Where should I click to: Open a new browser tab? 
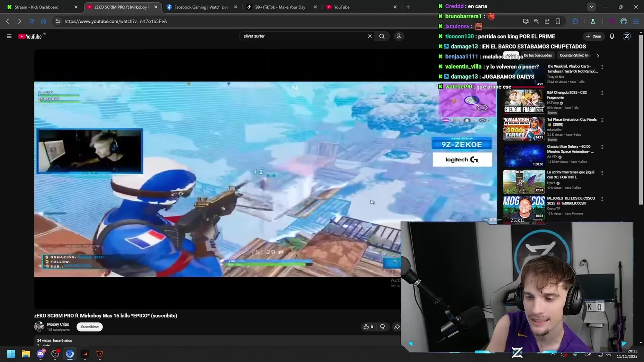(408, 7)
